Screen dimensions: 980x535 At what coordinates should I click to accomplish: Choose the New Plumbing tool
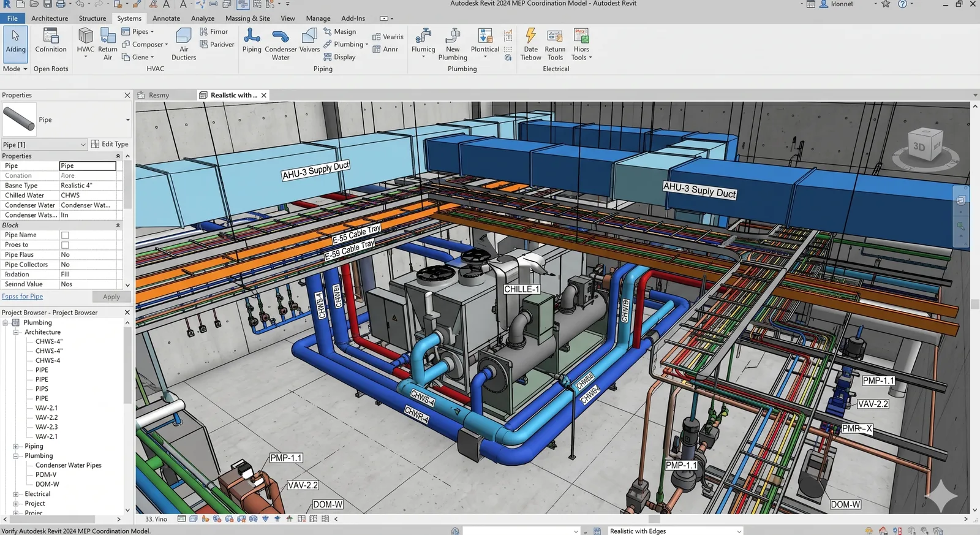point(453,44)
